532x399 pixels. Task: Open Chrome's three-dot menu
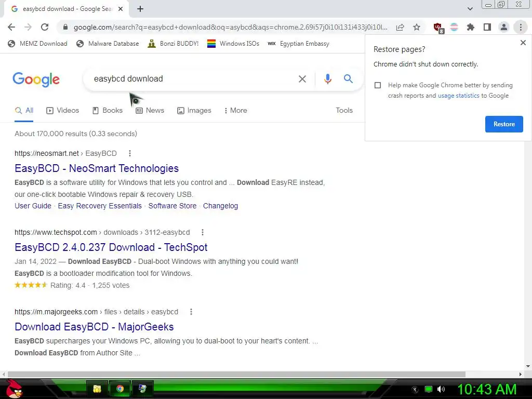coord(521,27)
